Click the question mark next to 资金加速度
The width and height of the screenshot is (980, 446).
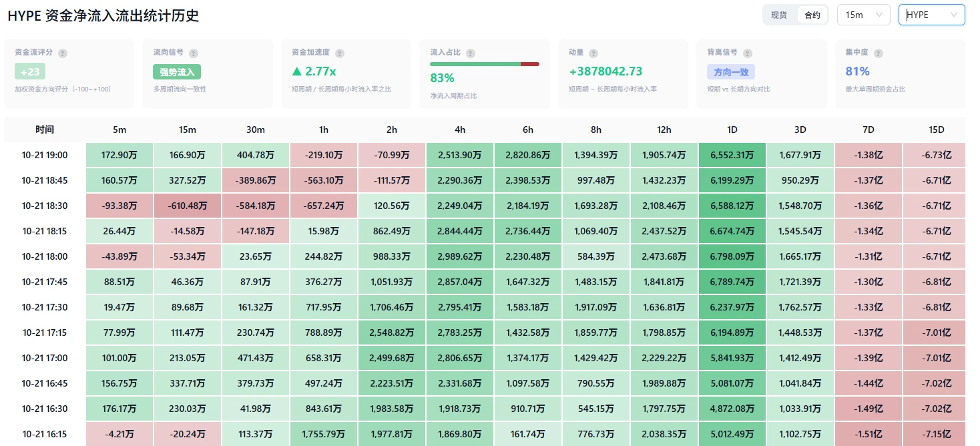tap(340, 53)
